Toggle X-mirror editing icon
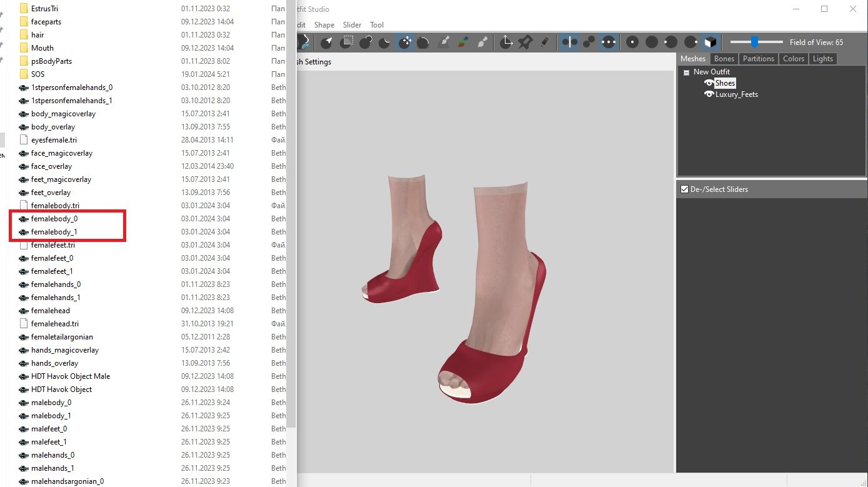This screenshot has width=868, height=487. click(x=569, y=42)
